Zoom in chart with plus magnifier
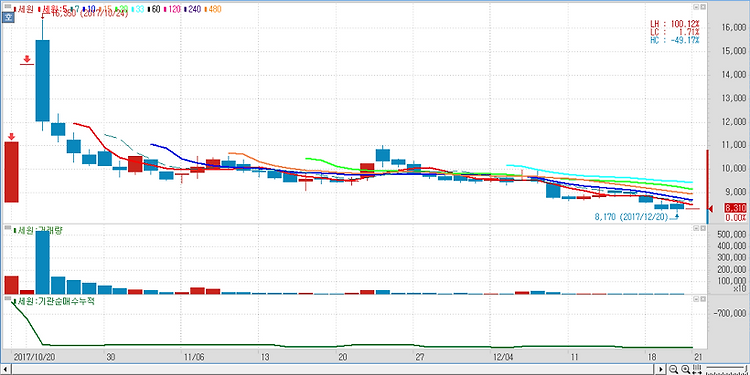 (685, 369)
